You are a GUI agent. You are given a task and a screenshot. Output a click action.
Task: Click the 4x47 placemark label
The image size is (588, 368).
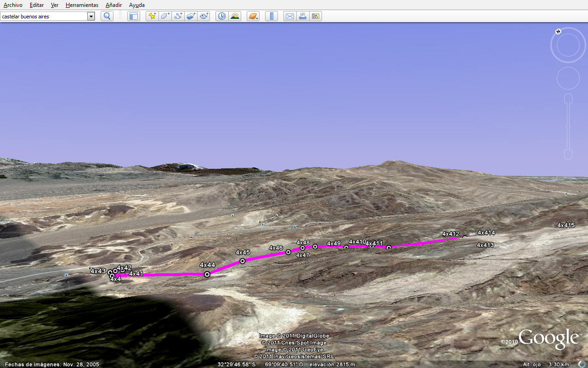pyautogui.click(x=303, y=255)
